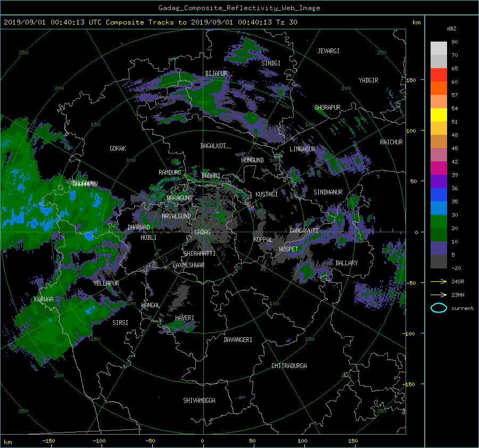Click the SHORAPUR city label
Image resolution: width=479 pixels, height=448 pixels.
pyautogui.click(x=327, y=107)
